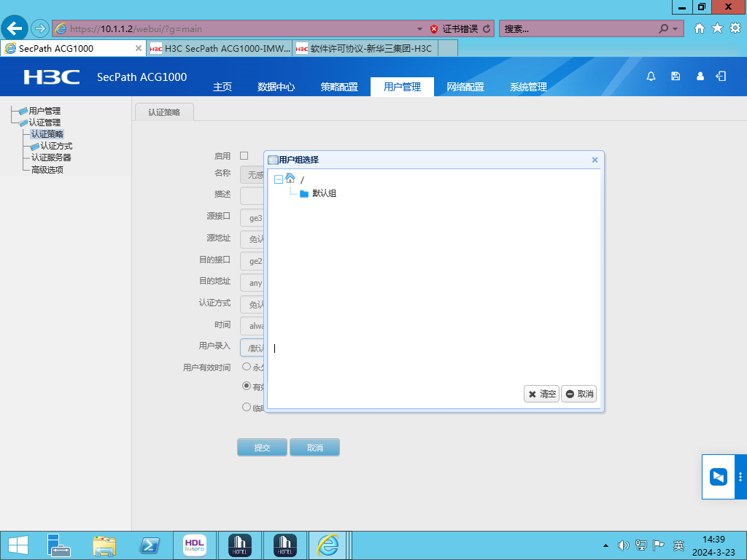The image size is (747, 560).
Task: Open PowerShell from taskbar
Action: 150,545
